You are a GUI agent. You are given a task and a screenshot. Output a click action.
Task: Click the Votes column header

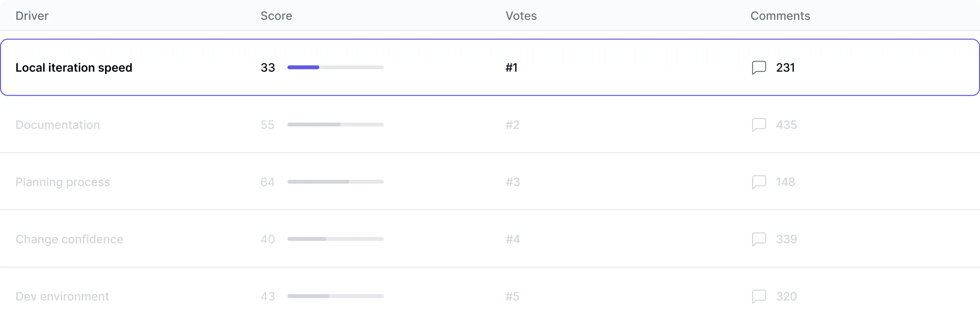pos(521,15)
